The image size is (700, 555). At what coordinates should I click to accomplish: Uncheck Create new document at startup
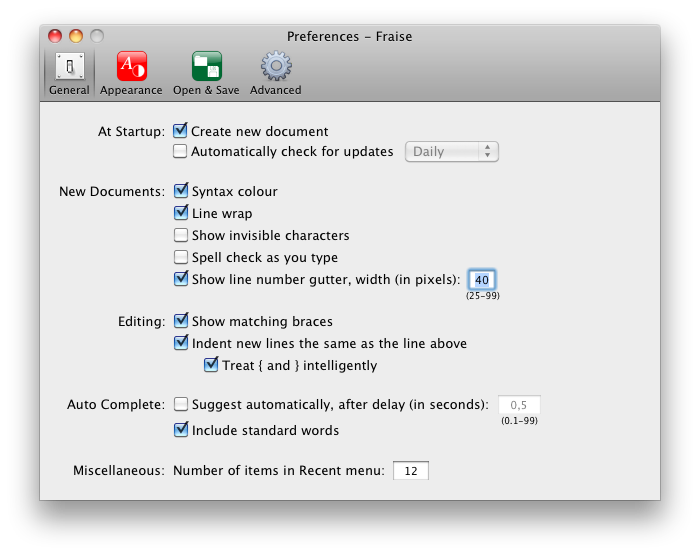point(180,130)
